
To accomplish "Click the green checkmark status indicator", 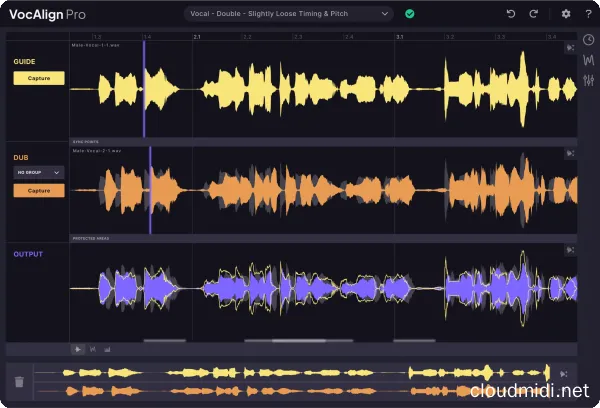I will pyautogui.click(x=409, y=14).
